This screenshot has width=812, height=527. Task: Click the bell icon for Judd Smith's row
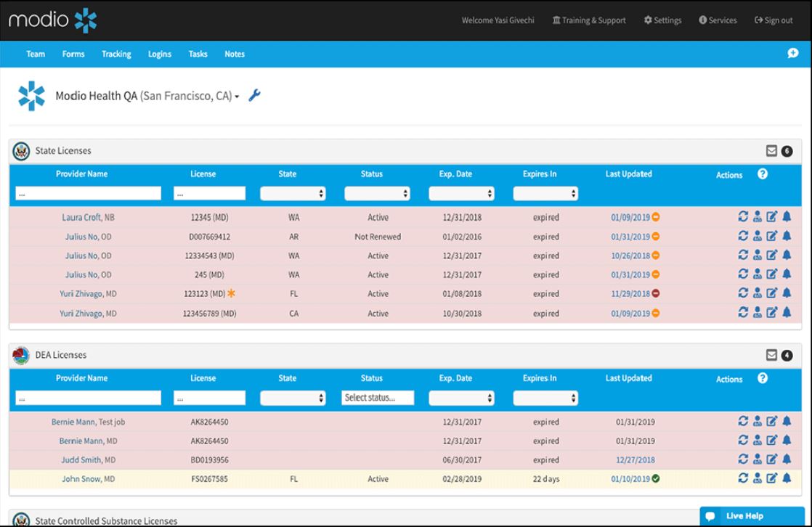[x=787, y=459]
